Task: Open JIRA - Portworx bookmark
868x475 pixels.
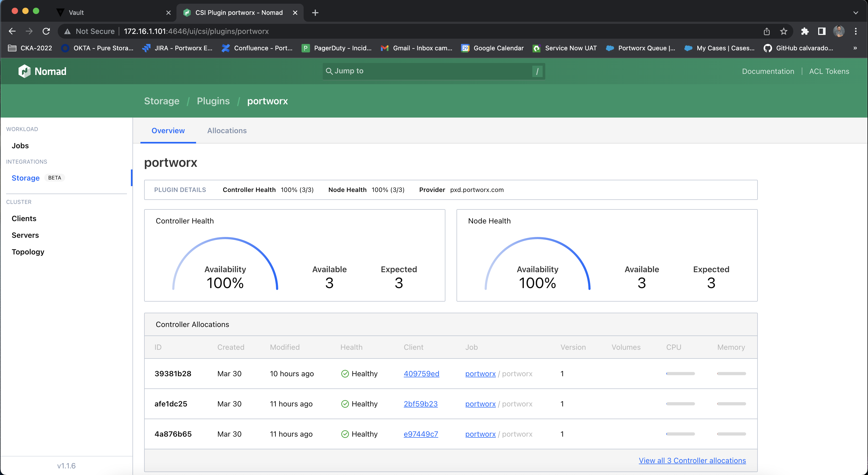Action: coord(177,48)
